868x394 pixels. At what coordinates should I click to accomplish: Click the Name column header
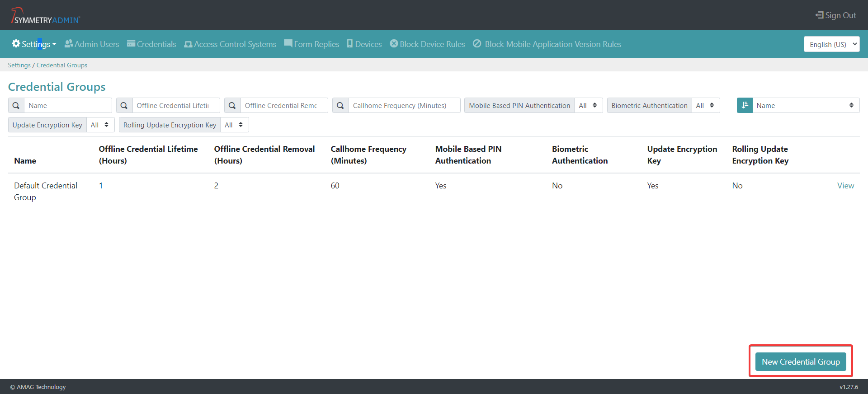(25, 161)
